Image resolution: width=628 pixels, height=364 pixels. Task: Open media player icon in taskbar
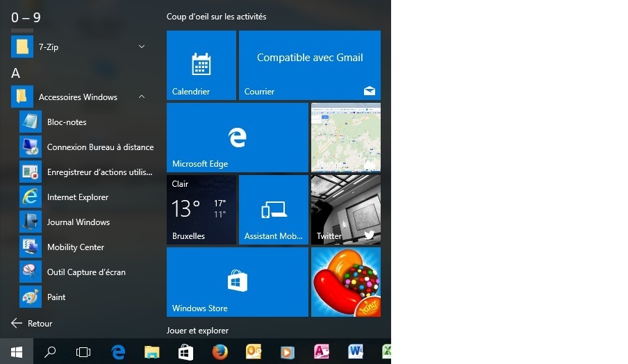(287, 352)
